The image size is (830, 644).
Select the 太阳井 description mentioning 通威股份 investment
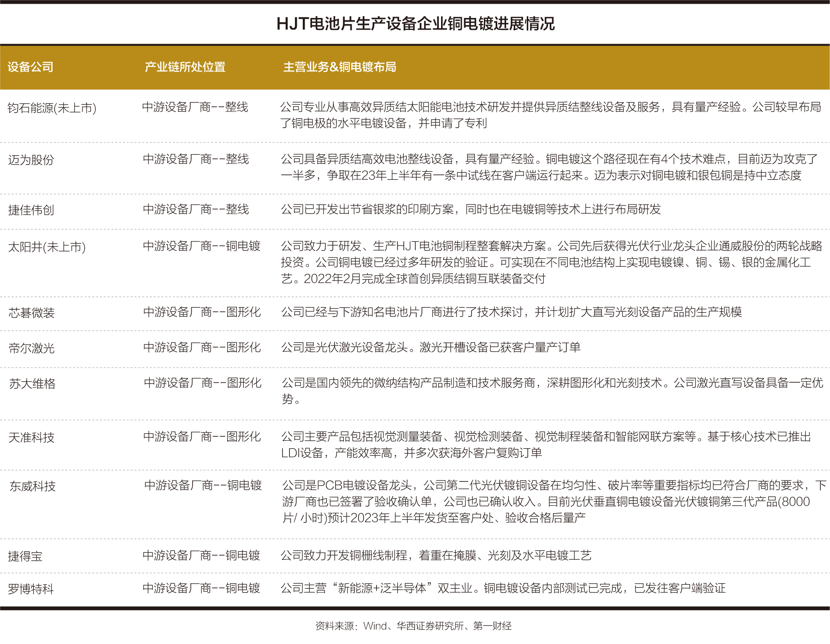[x=552, y=262]
